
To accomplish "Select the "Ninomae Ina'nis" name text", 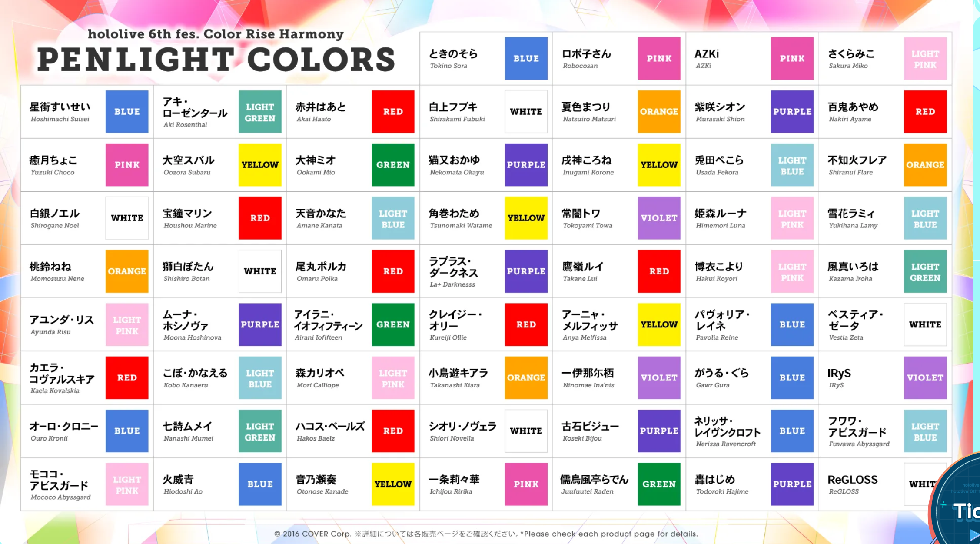I will pyautogui.click(x=588, y=385).
